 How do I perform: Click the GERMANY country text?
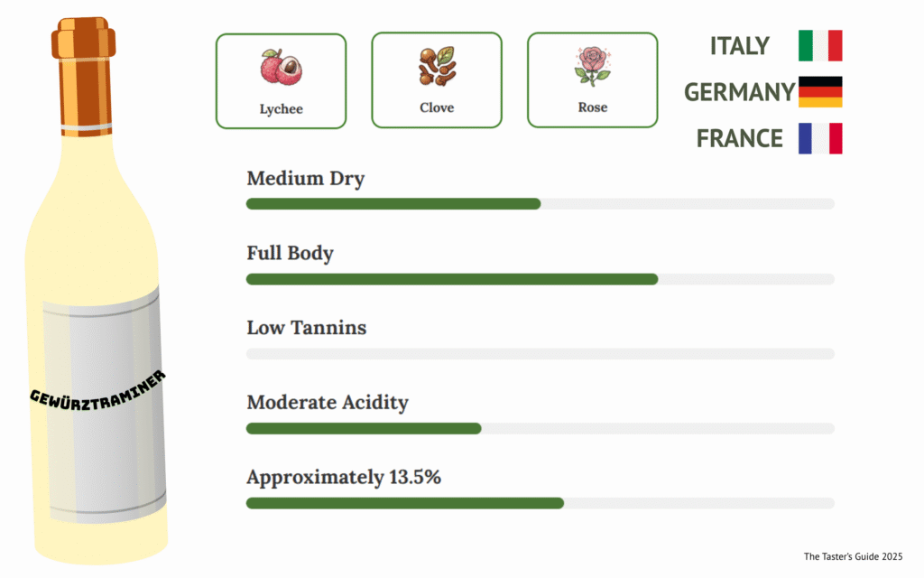(739, 92)
